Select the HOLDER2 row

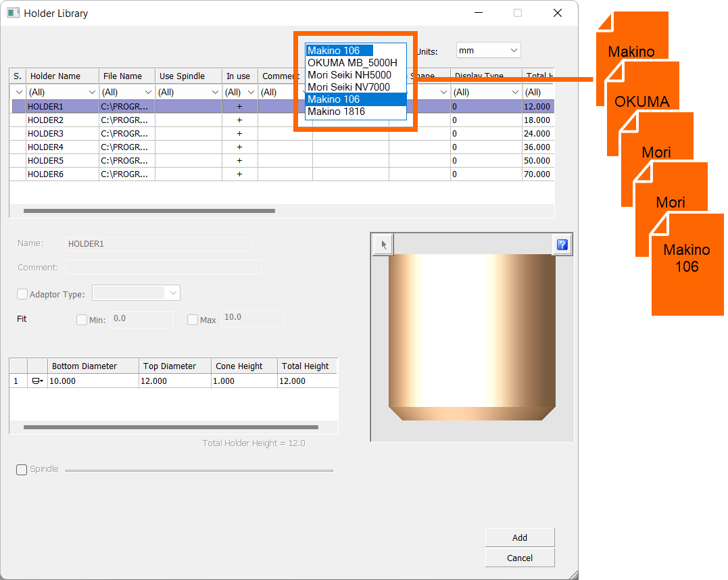click(283, 120)
